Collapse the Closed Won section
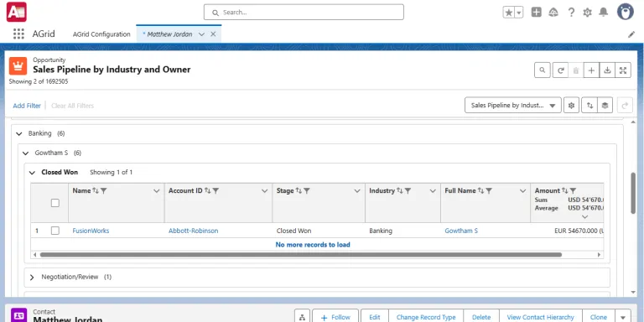Viewport: 644px width, 322px height. point(32,173)
